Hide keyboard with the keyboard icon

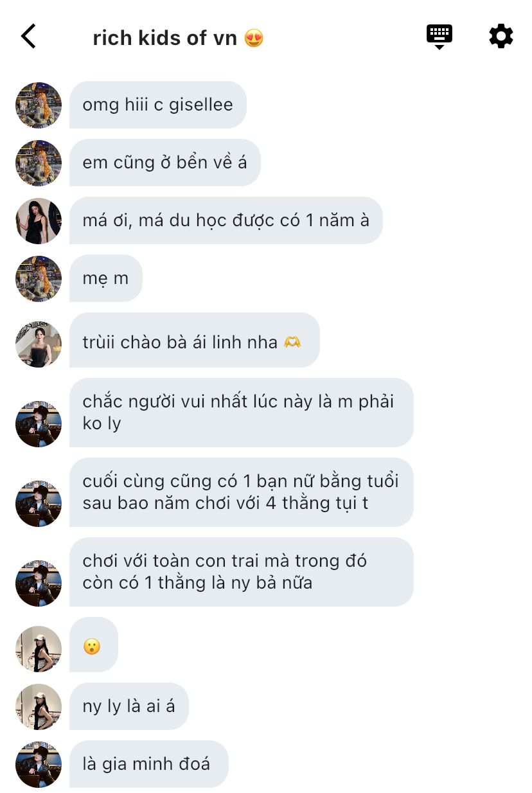[439, 37]
